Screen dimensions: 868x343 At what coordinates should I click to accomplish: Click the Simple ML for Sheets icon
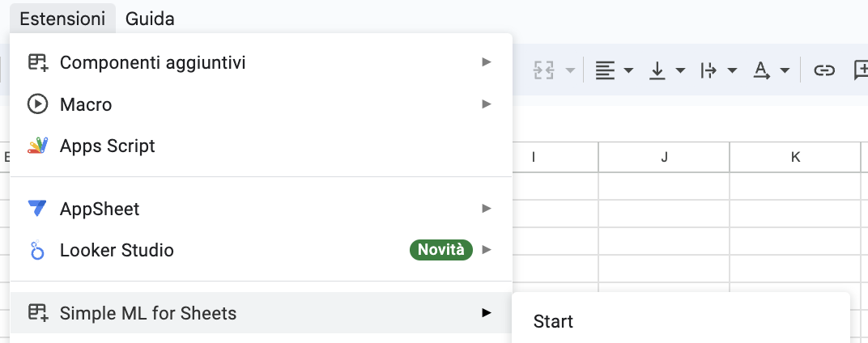tap(37, 312)
